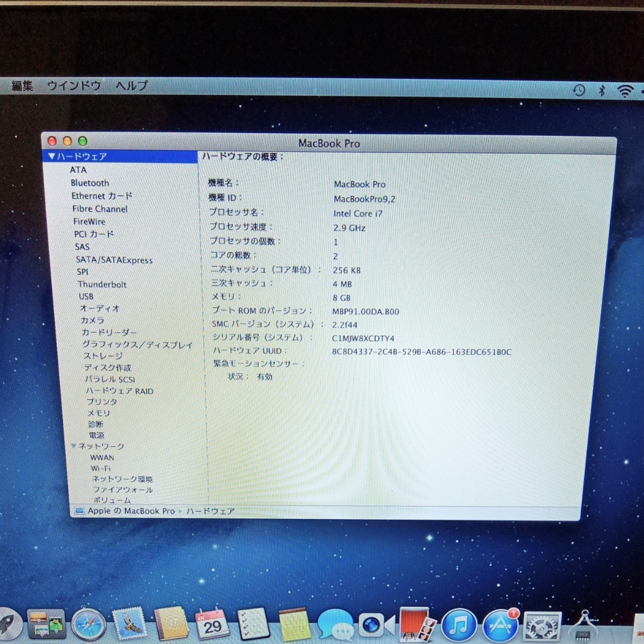
Task: Select ハードウェア RAID in sidebar
Action: click(120, 391)
